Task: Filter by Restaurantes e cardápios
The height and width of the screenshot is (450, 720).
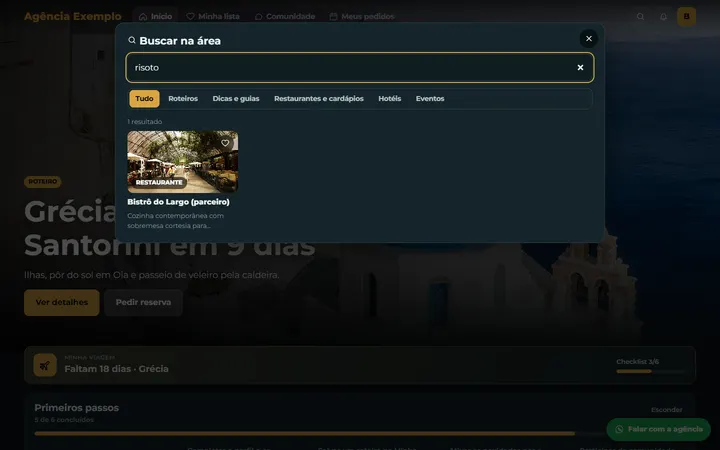Action: coord(319,99)
